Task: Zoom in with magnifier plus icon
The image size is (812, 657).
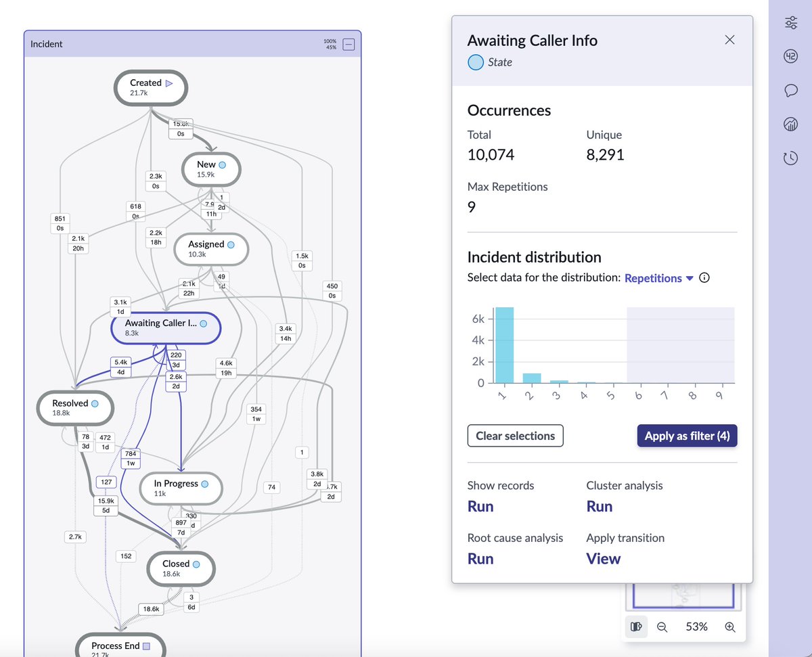Action: 729,627
